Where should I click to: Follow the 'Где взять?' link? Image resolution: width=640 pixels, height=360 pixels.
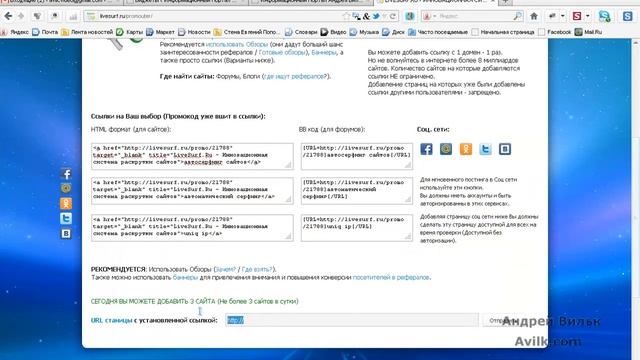(257, 269)
